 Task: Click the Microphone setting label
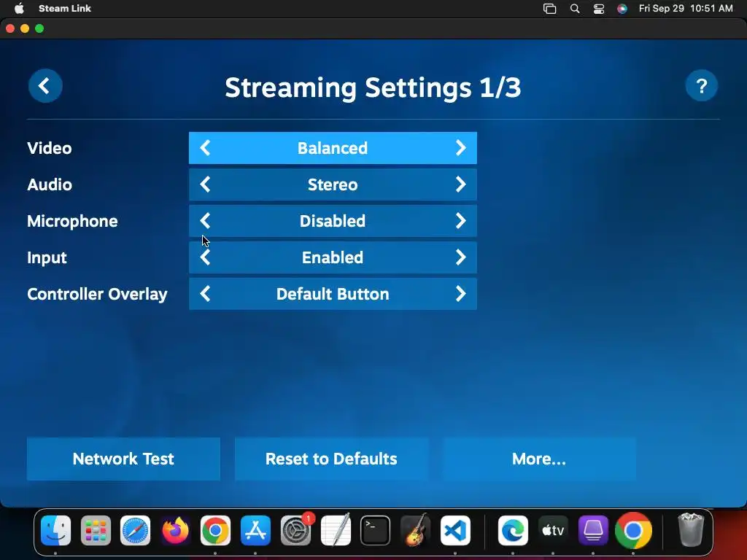[x=72, y=221]
